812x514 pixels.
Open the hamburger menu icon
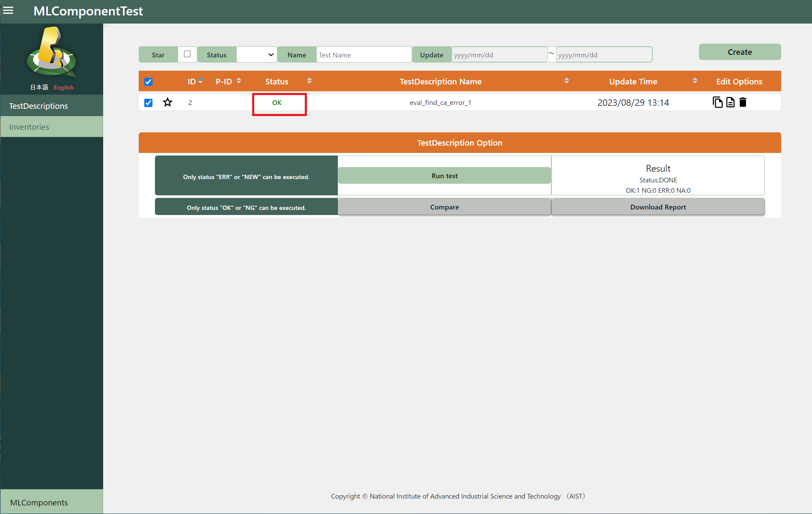pyautogui.click(x=8, y=11)
